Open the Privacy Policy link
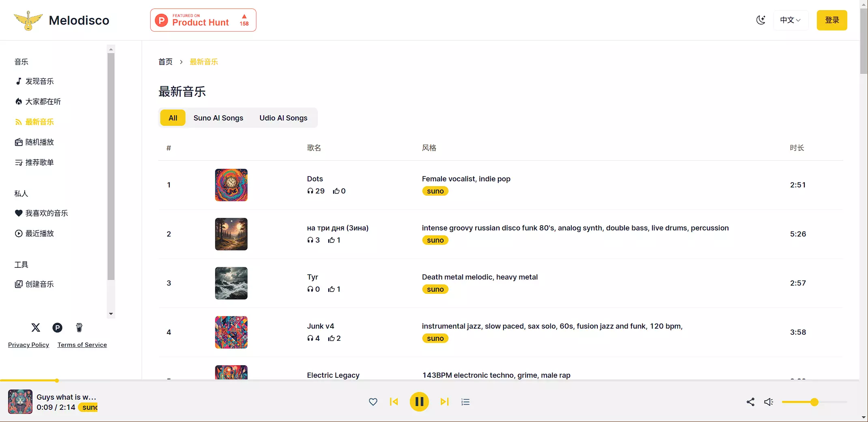This screenshot has height=422, width=868. (28, 344)
